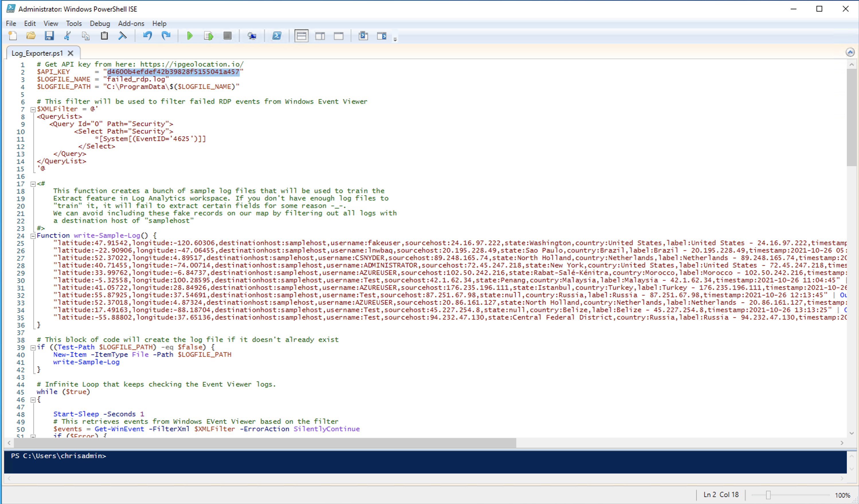Click the New-Item -ItemType File line
This screenshot has width=859, height=504.
coord(142,355)
